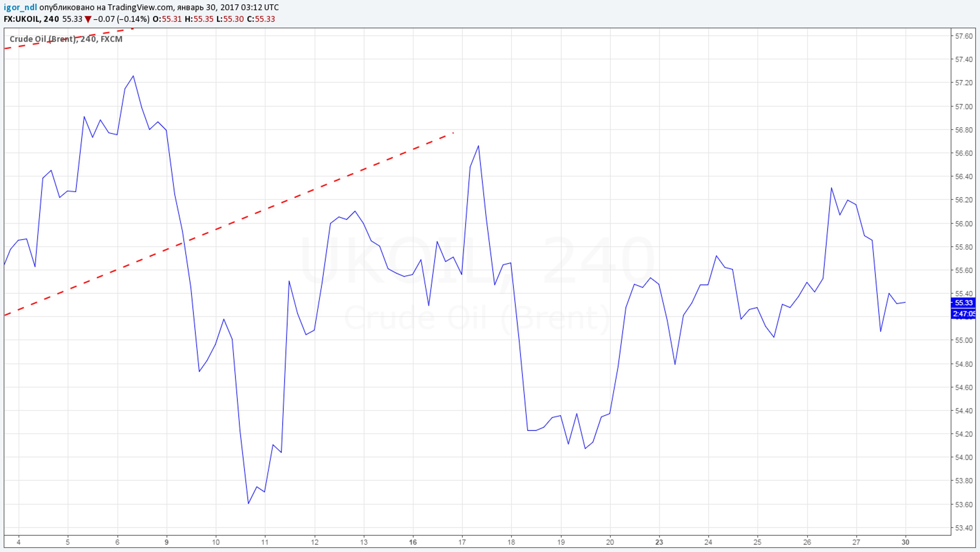The image size is (980, 552).
Task: Click the FX:UKOIL, 240 symbol label
Action: [x=31, y=19]
